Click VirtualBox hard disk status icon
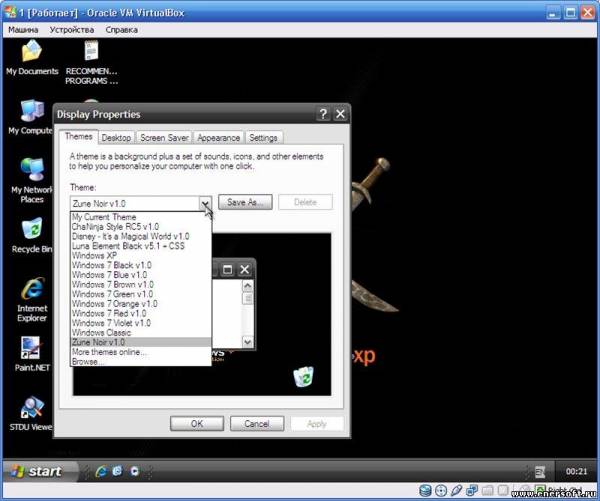 (425, 491)
